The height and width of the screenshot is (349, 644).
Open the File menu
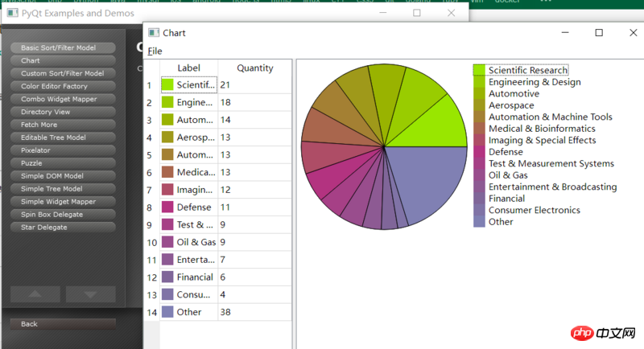[x=155, y=51]
